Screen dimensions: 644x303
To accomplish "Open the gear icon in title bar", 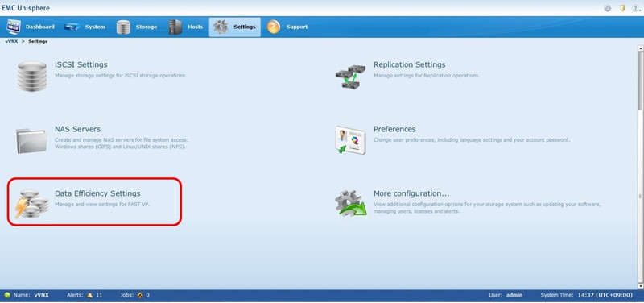I will coord(608,8).
